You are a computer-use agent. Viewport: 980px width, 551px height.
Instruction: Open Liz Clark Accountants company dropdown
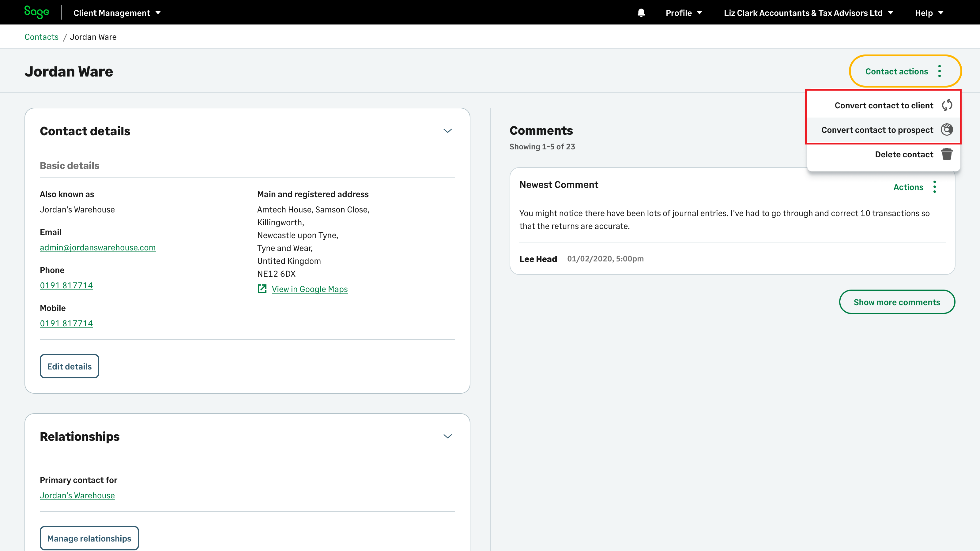[808, 13]
